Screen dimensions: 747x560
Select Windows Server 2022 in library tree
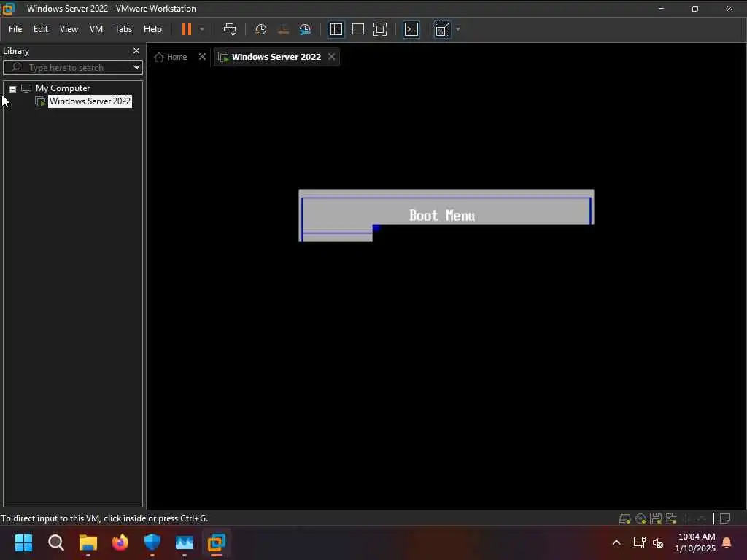coord(90,101)
